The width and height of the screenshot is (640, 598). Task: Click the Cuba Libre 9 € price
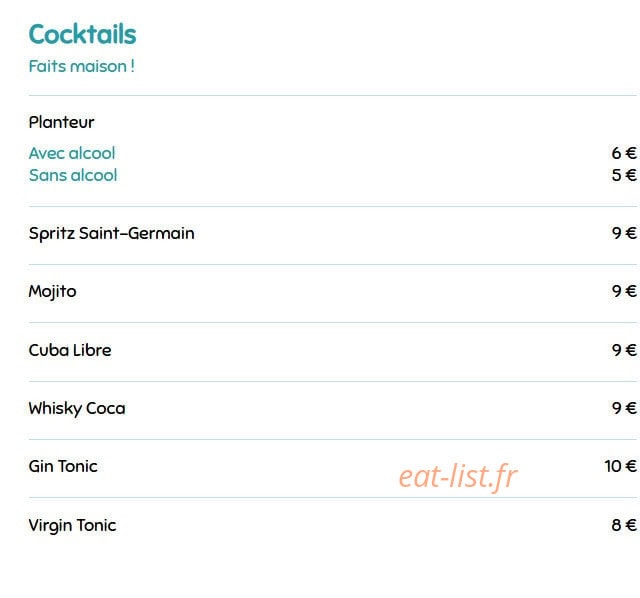[x=624, y=350]
